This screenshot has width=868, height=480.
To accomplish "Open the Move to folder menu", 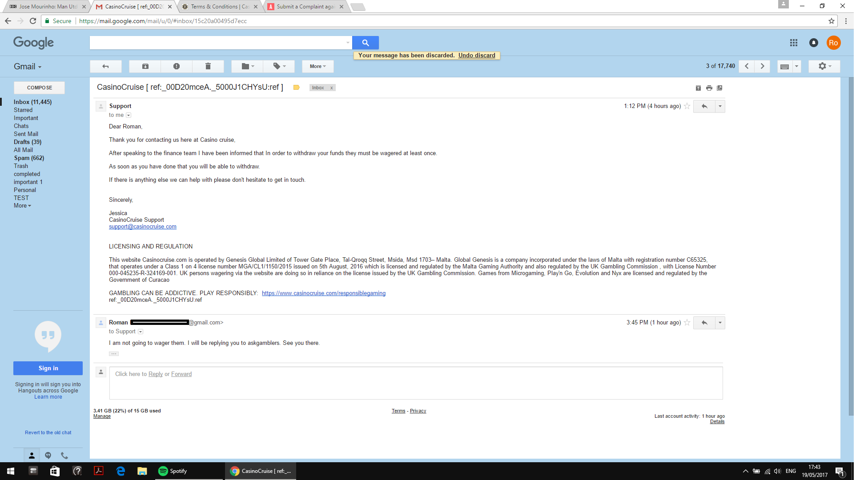I will point(247,66).
